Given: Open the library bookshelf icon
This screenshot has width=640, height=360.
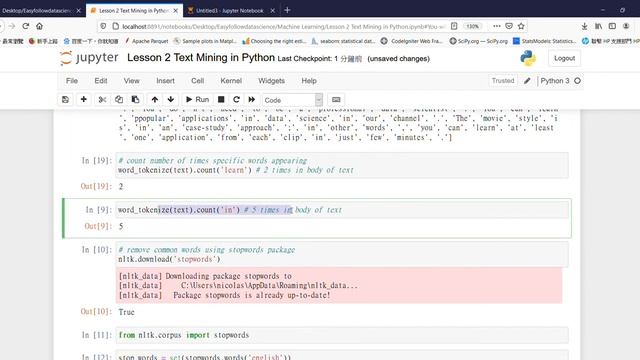Looking at the screenshot, I should point(598,26).
